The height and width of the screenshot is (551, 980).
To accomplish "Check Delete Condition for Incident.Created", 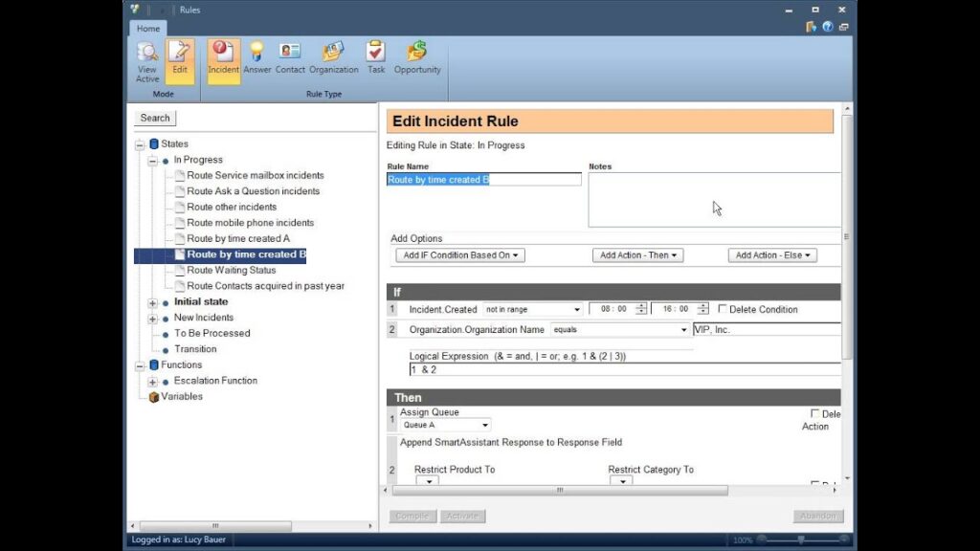I will point(723,309).
